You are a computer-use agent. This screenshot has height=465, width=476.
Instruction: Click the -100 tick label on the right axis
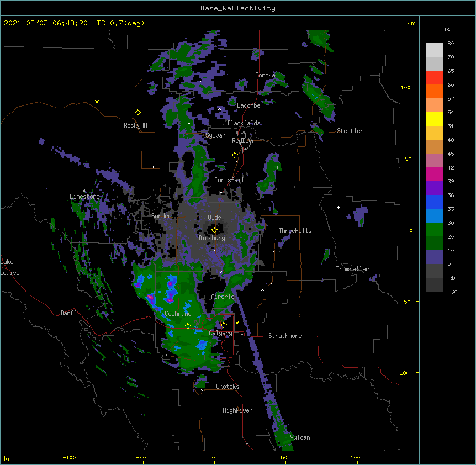click(x=404, y=373)
